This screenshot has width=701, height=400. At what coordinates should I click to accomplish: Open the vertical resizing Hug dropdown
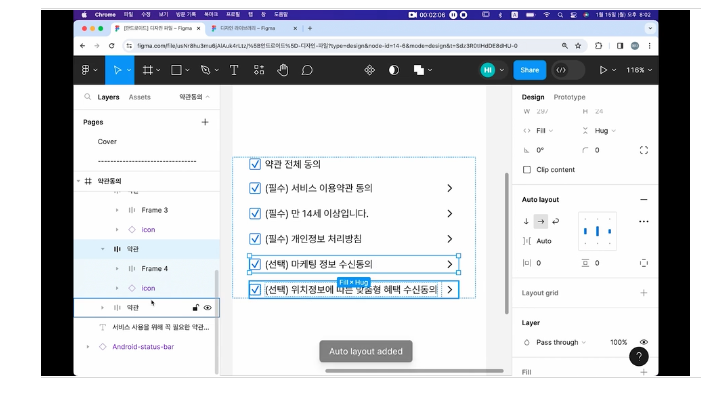pyautogui.click(x=605, y=131)
